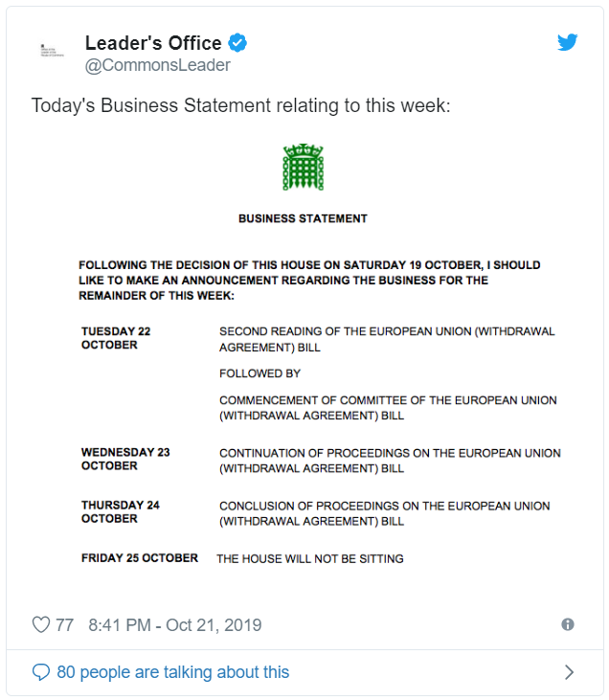The height and width of the screenshot is (700, 609).
Task: Click the green portcullis crest
Action: click(x=303, y=168)
